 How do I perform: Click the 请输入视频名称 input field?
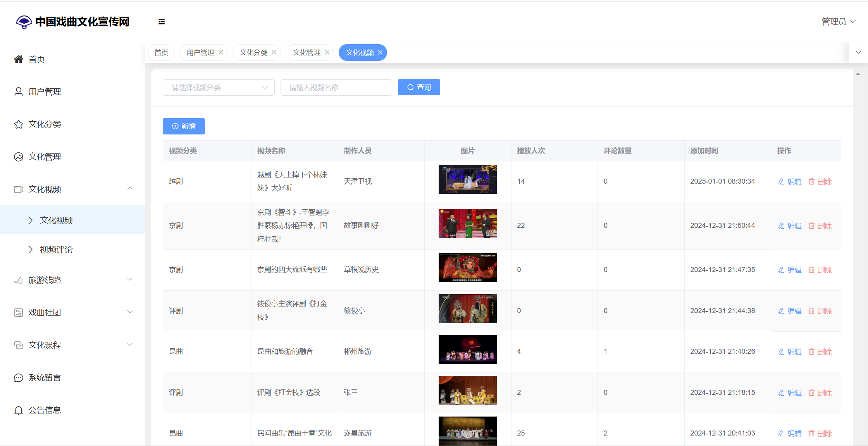point(336,88)
